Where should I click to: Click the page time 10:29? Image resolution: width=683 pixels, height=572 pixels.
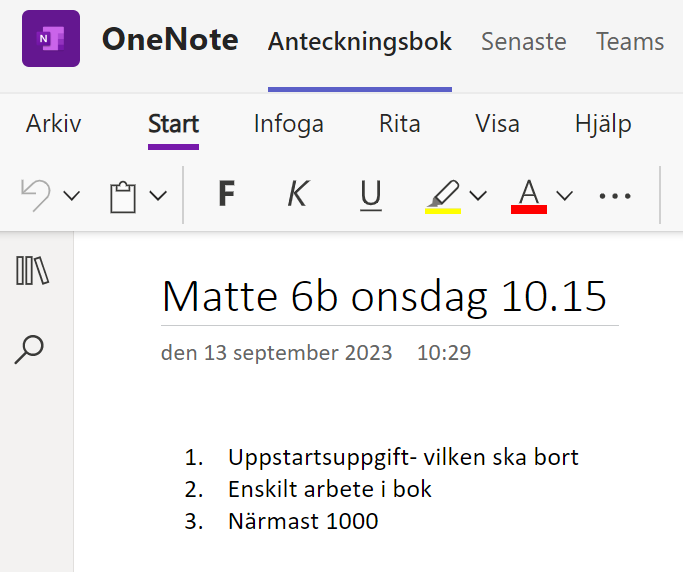(x=444, y=353)
